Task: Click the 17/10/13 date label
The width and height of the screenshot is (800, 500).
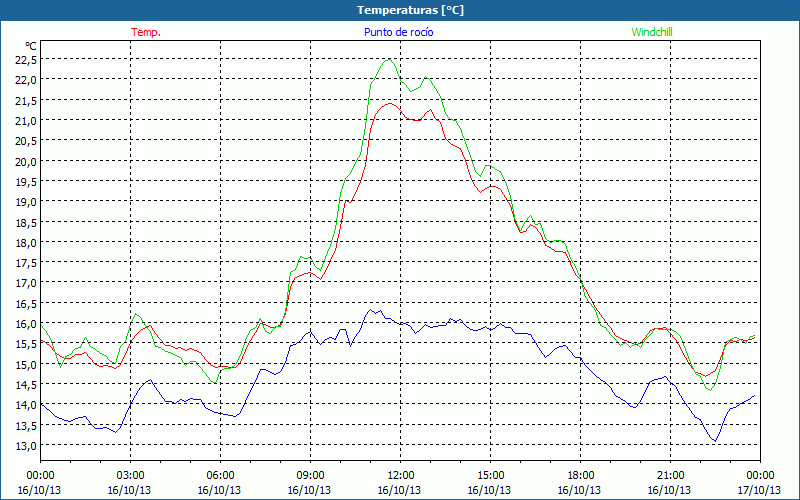Action: pos(759,490)
